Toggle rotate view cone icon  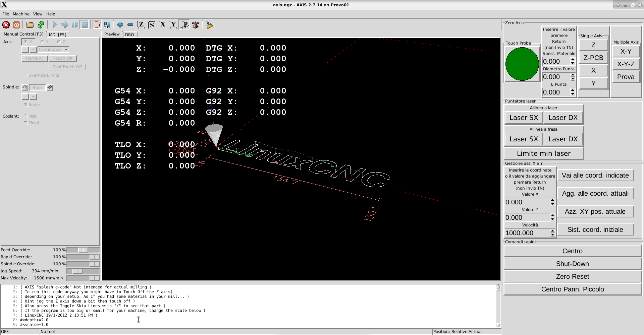(195, 25)
